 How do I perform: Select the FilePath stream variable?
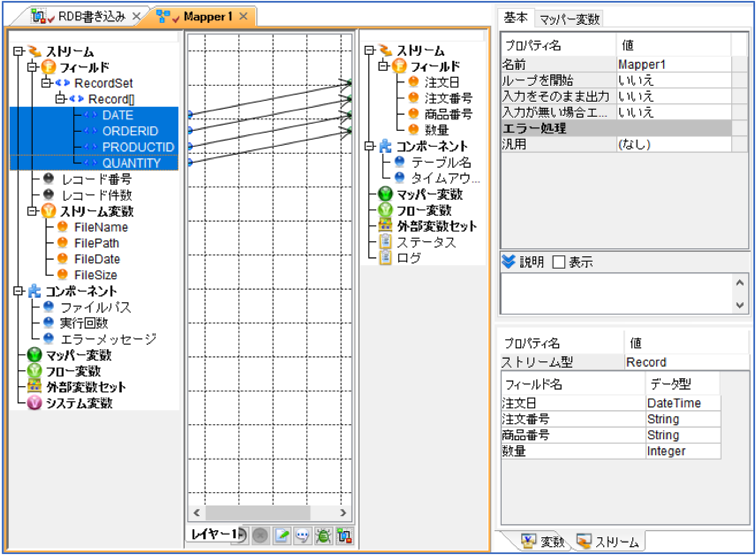(96, 243)
